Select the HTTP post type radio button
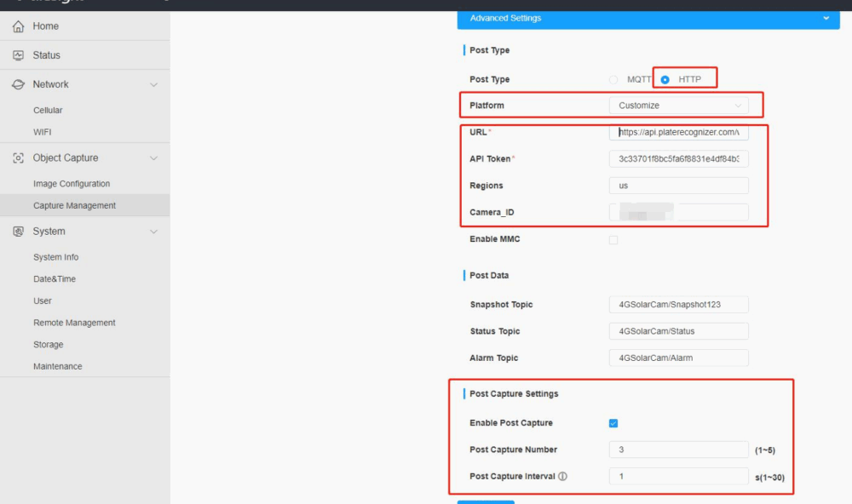Screen dimensions: 852x504 click(665, 79)
